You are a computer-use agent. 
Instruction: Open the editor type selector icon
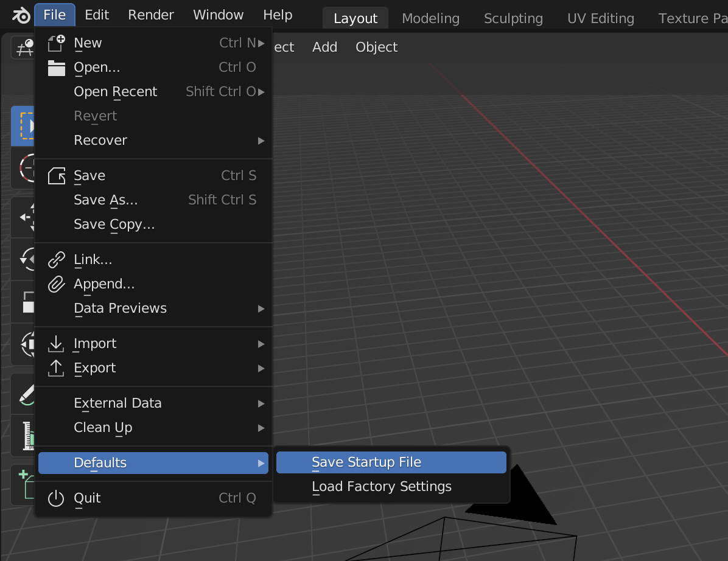point(23,47)
